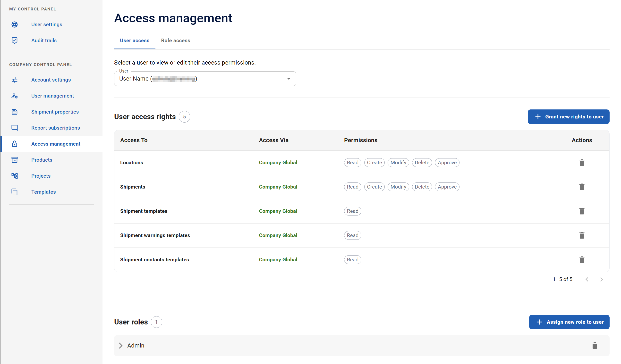
Task: Open Report subscriptions
Action: coord(55,128)
